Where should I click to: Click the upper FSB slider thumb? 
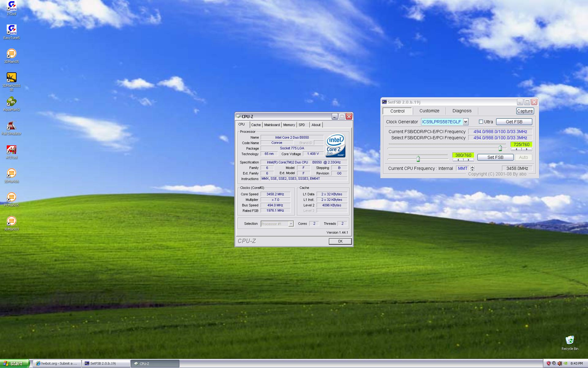pyautogui.click(x=500, y=148)
